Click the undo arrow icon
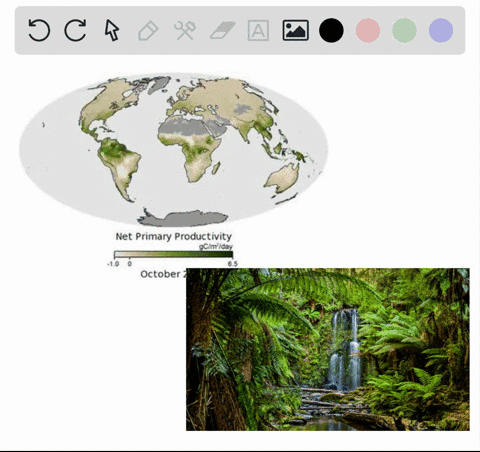 click(x=39, y=30)
